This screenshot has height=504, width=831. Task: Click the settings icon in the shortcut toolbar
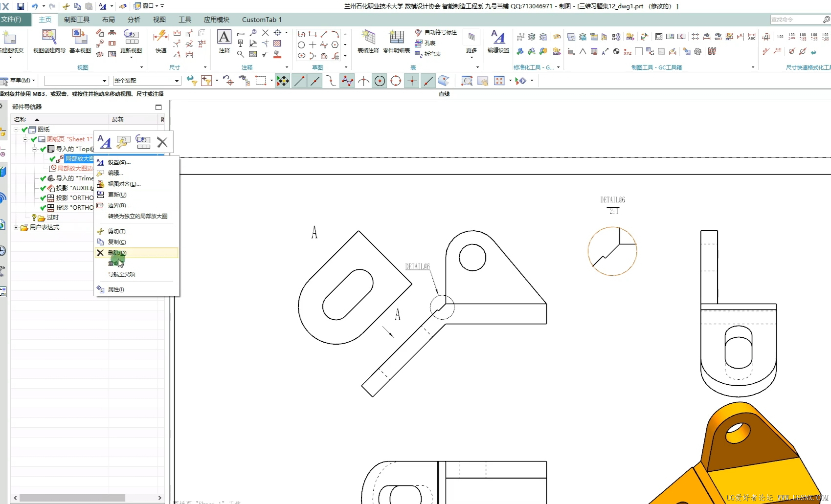pyautogui.click(x=104, y=142)
